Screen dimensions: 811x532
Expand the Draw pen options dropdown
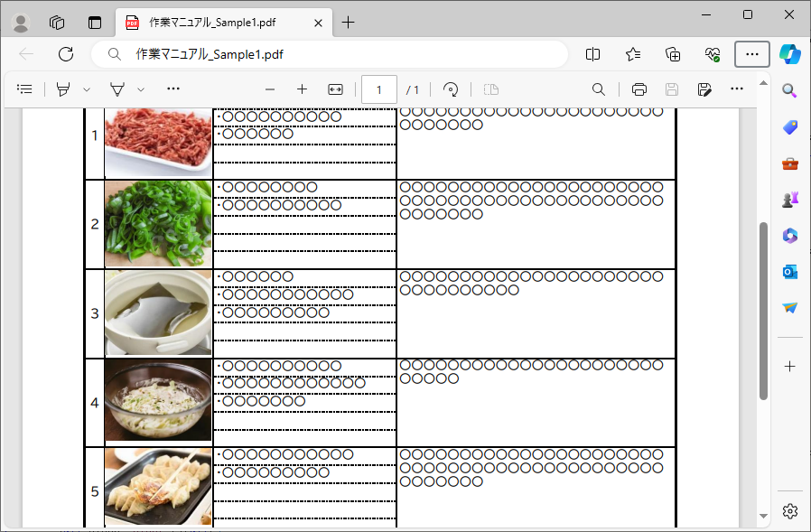(x=141, y=89)
